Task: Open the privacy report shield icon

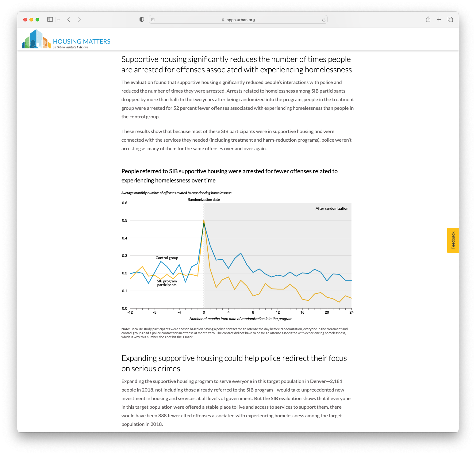Action: click(142, 20)
